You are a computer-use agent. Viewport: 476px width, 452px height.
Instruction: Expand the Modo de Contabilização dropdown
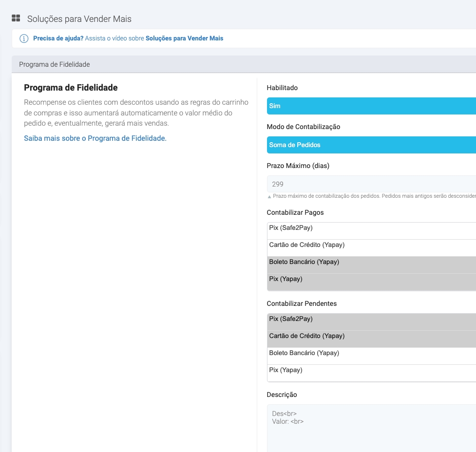[x=371, y=145]
